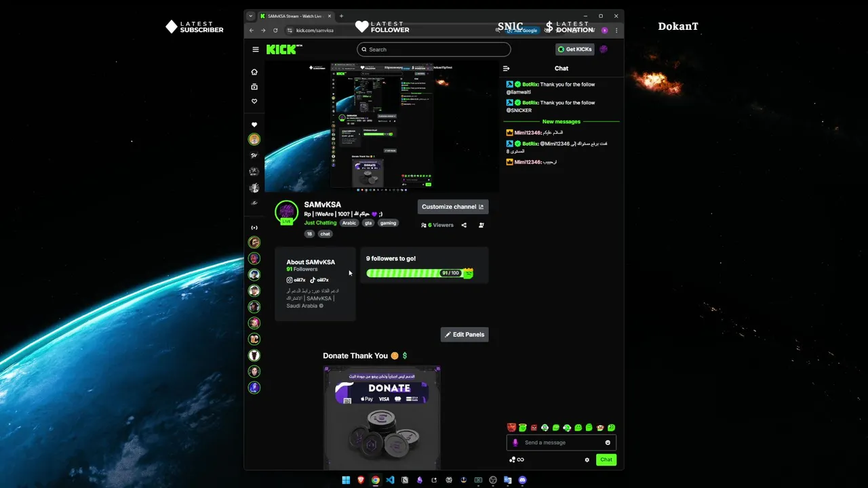The image size is (868, 488).
Task: Click the 6 Viewers count
Action: 437,225
